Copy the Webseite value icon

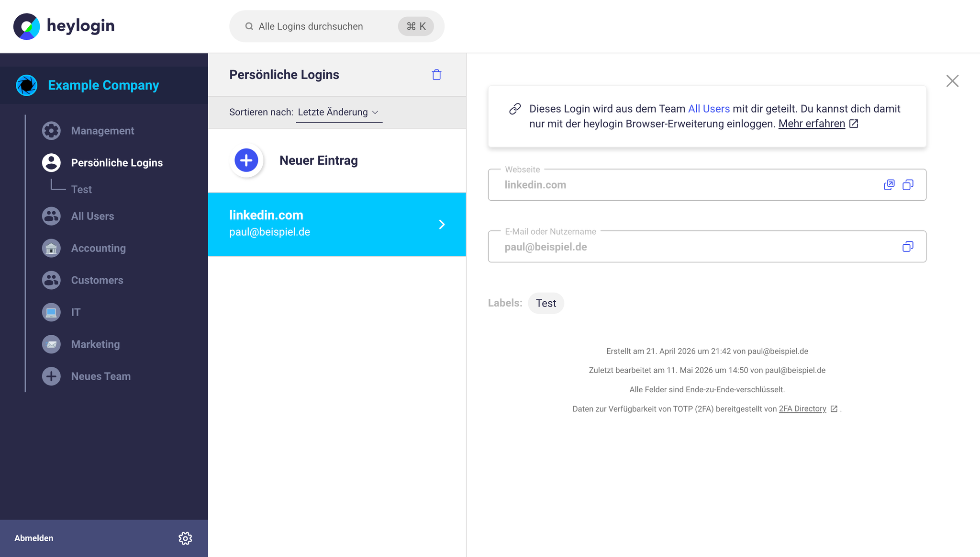pyautogui.click(x=908, y=185)
